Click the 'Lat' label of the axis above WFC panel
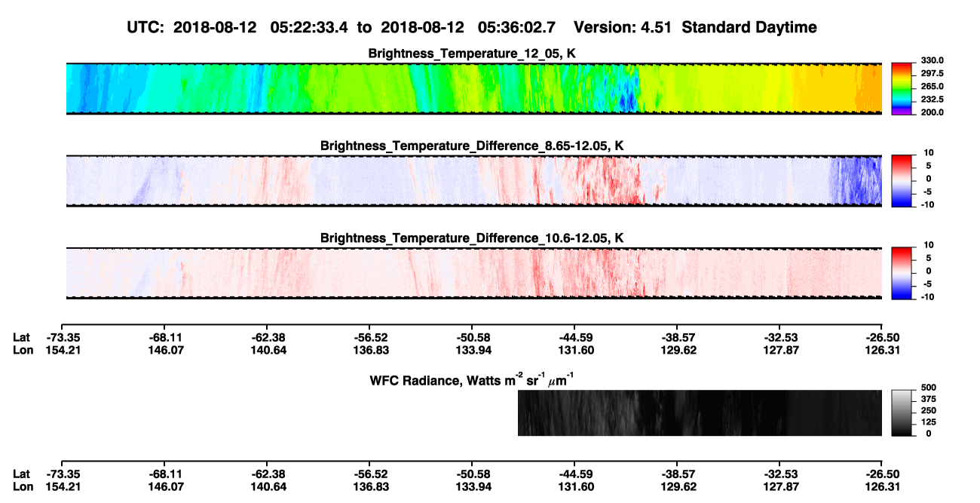The image size is (980, 503). click(22, 338)
